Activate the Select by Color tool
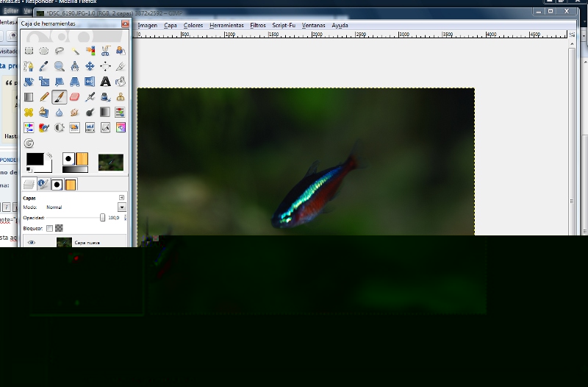This screenshot has height=387, width=588. click(x=90, y=51)
